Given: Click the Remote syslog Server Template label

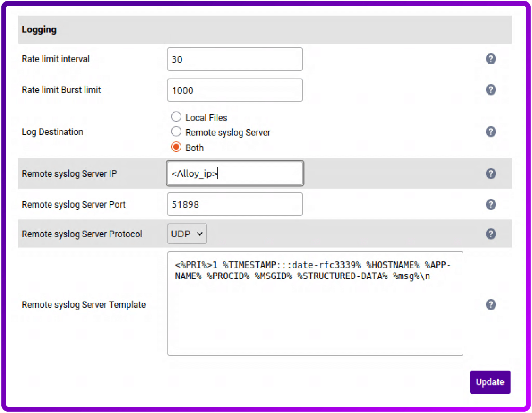Looking at the screenshot, I should pos(84,305).
